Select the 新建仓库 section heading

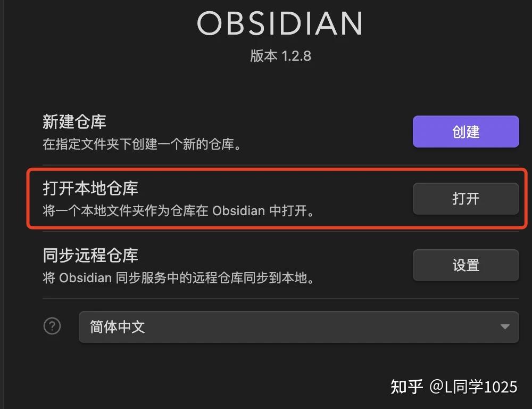point(74,122)
